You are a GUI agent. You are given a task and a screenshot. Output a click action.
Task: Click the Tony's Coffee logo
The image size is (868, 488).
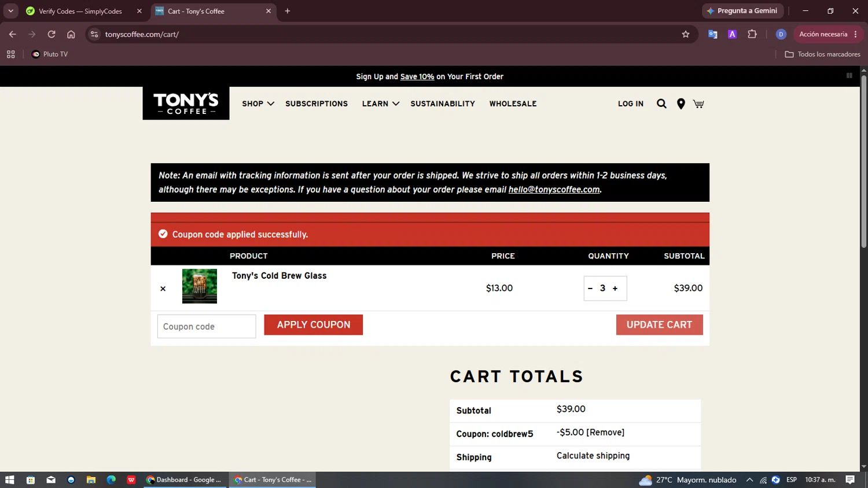pyautogui.click(x=186, y=103)
